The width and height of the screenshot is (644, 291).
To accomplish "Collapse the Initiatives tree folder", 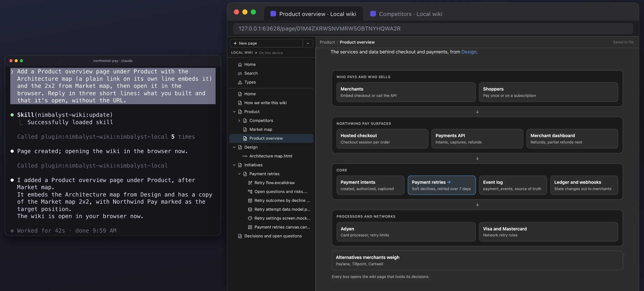I will click(234, 165).
